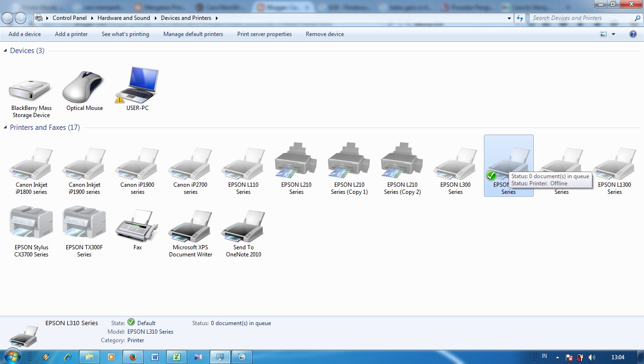Click the Devices and Printers breadcrumb
Screen dimensions: 644x364
pos(186,18)
